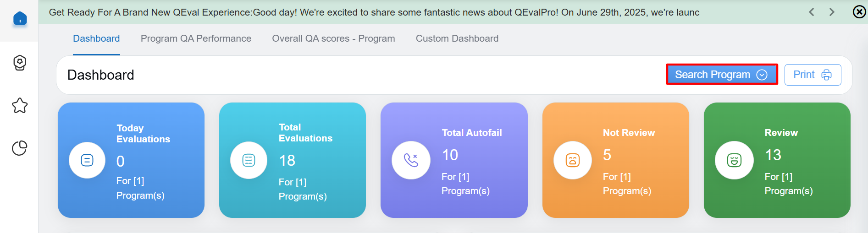This screenshot has height=233, width=868.
Task: Switch to the Dashboard tab
Action: [x=96, y=38]
